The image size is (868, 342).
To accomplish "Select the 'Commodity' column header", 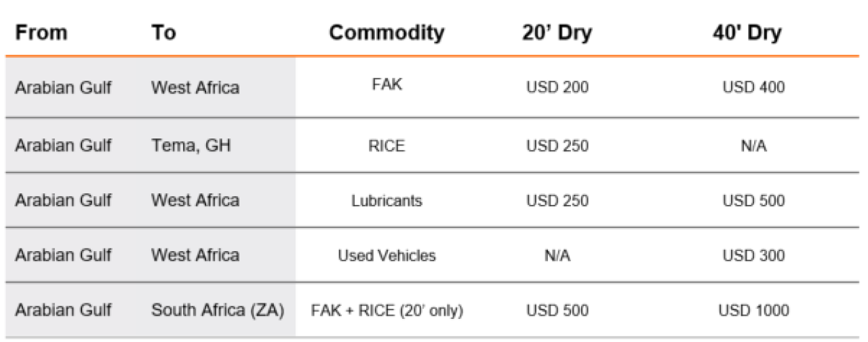I will pos(387,33).
